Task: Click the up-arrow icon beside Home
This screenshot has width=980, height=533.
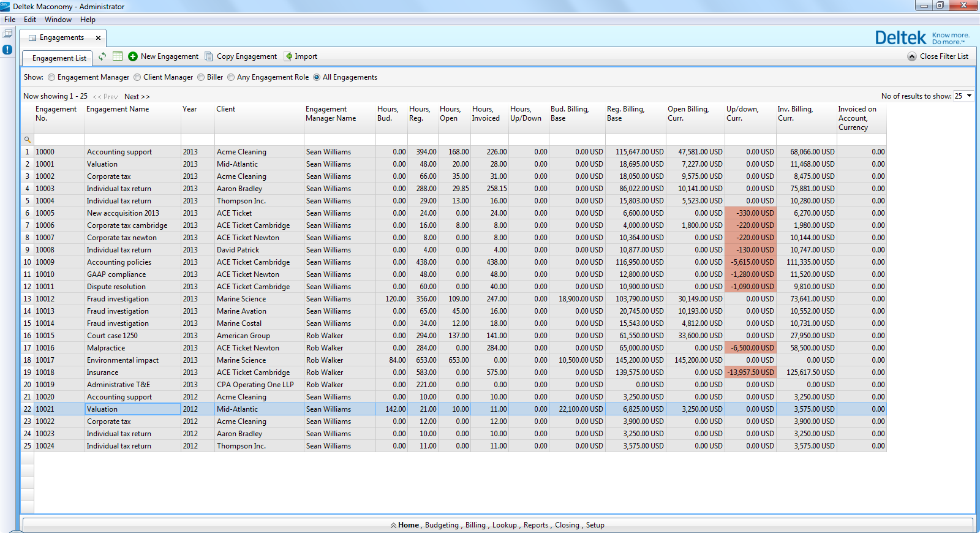Action: tap(393, 526)
